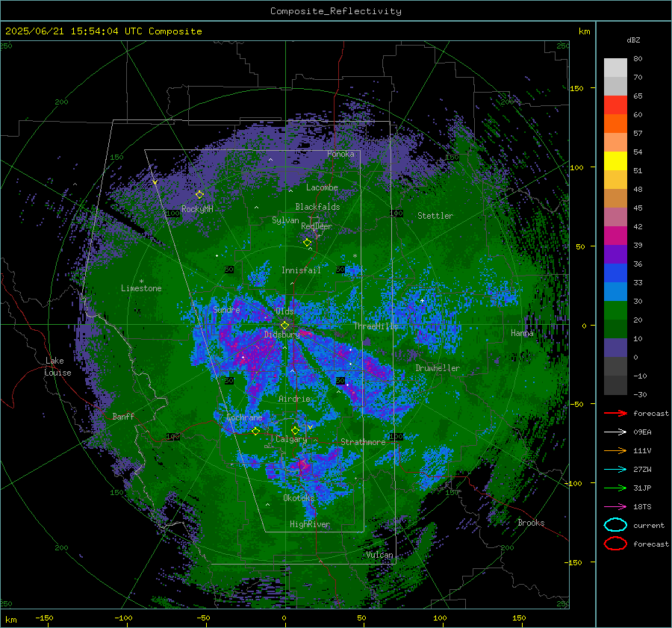Click the Airdrie city label
This screenshot has height=628, width=672.
pos(294,399)
